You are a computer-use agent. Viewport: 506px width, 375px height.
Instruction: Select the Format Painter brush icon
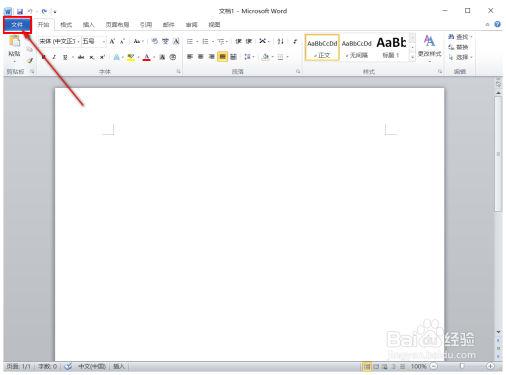click(30, 60)
